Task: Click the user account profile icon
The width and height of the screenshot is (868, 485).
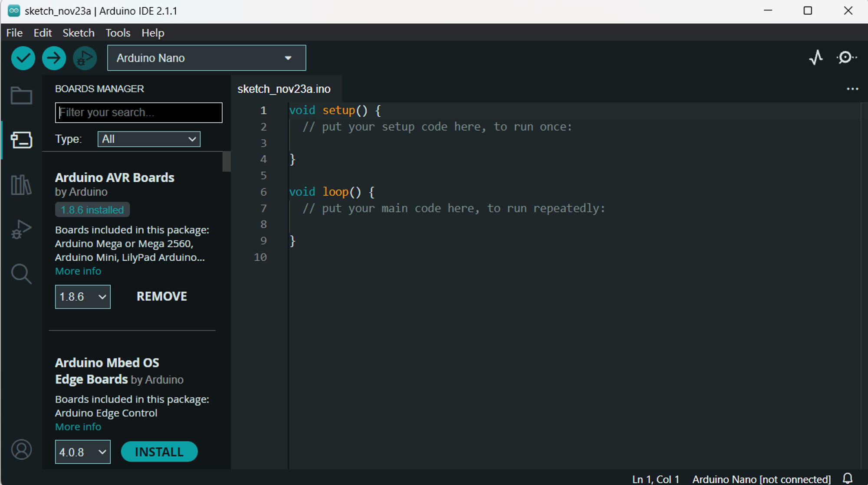Action: [21, 449]
